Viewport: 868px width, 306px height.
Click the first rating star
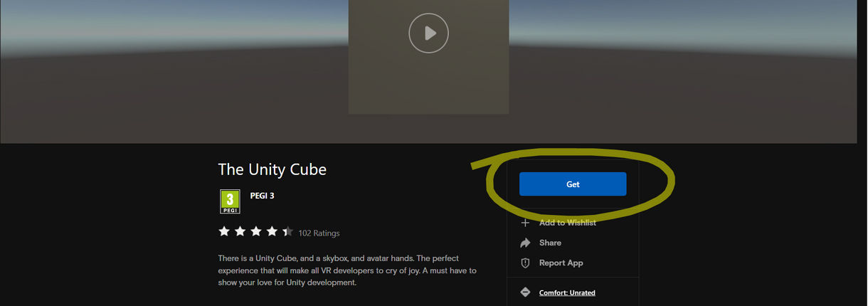224,231
